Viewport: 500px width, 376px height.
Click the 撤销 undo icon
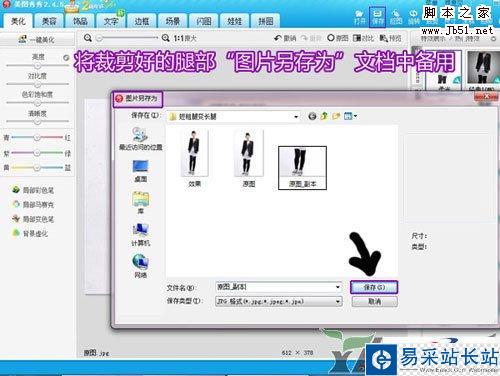click(x=285, y=38)
